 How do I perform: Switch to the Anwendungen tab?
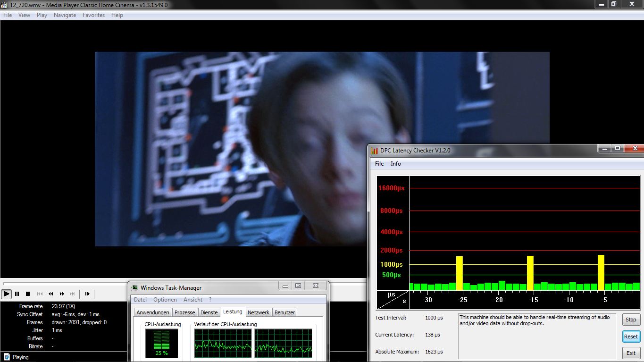153,312
